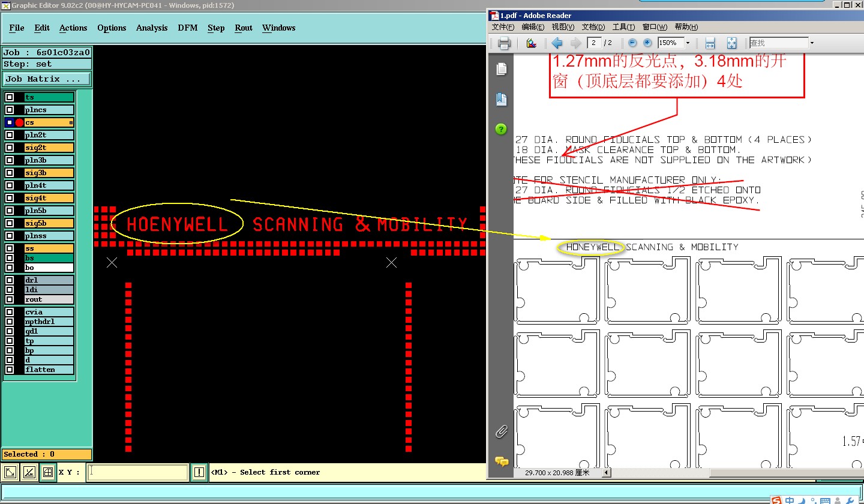864x504 pixels.
Task: Select the ss layer name
Action: [49, 248]
